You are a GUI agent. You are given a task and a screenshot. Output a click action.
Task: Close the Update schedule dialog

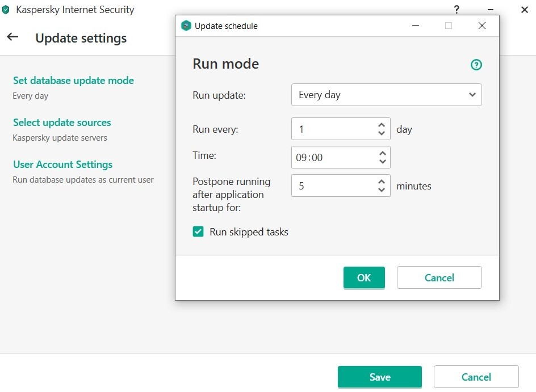[x=482, y=26]
